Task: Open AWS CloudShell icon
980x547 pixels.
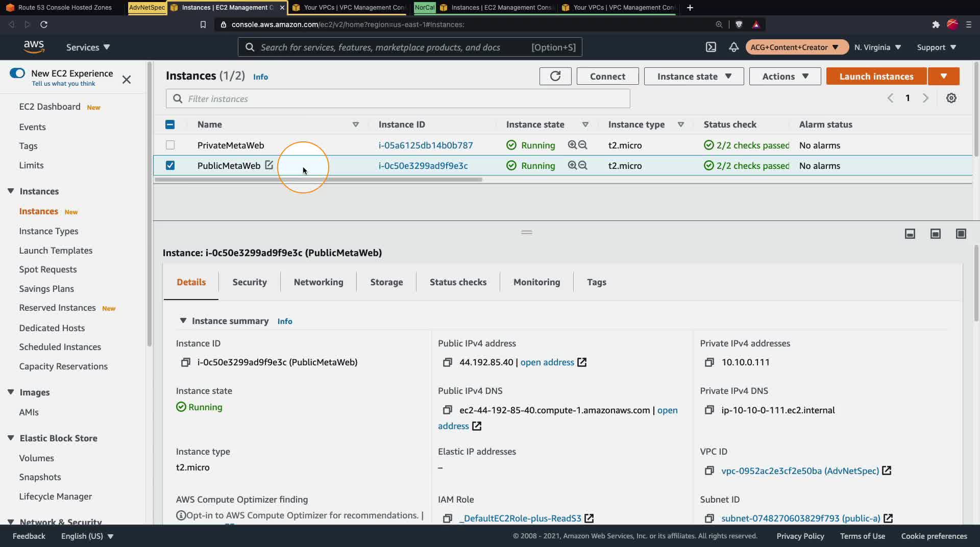Action: point(711,47)
